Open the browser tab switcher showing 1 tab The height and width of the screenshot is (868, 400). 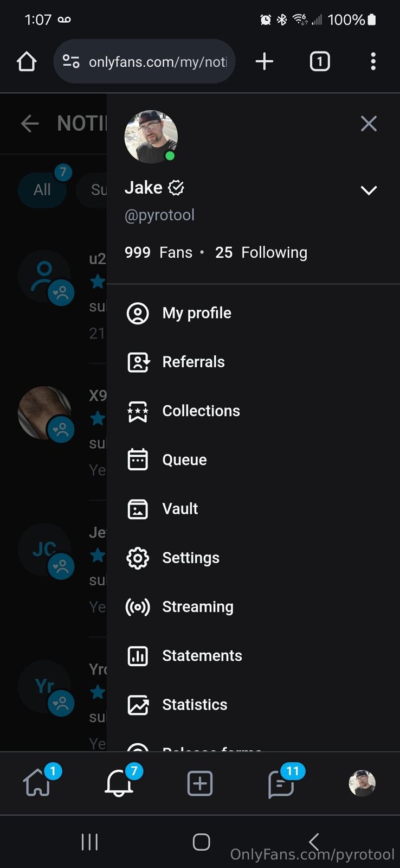[320, 61]
